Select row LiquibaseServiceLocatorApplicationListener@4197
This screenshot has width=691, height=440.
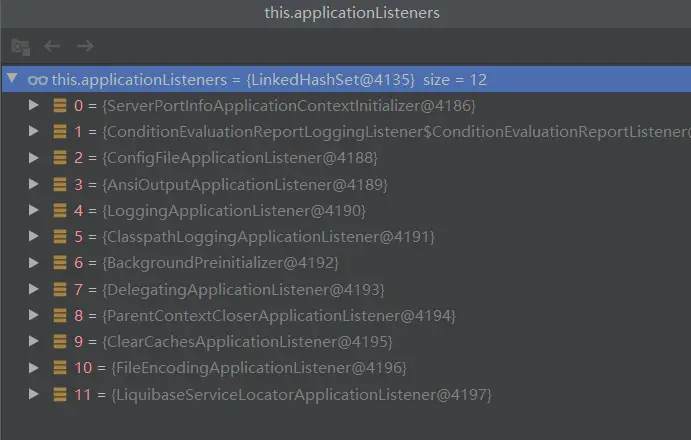pyautogui.click(x=346, y=394)
